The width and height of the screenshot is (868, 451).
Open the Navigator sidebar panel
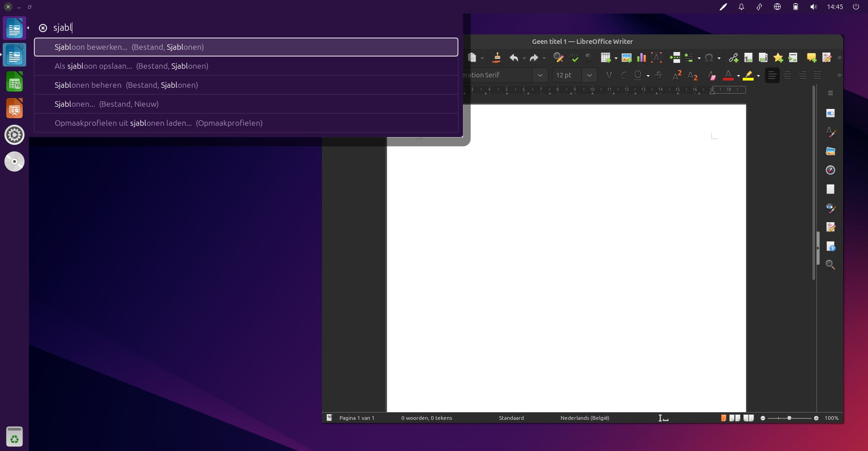pos(830,170)
